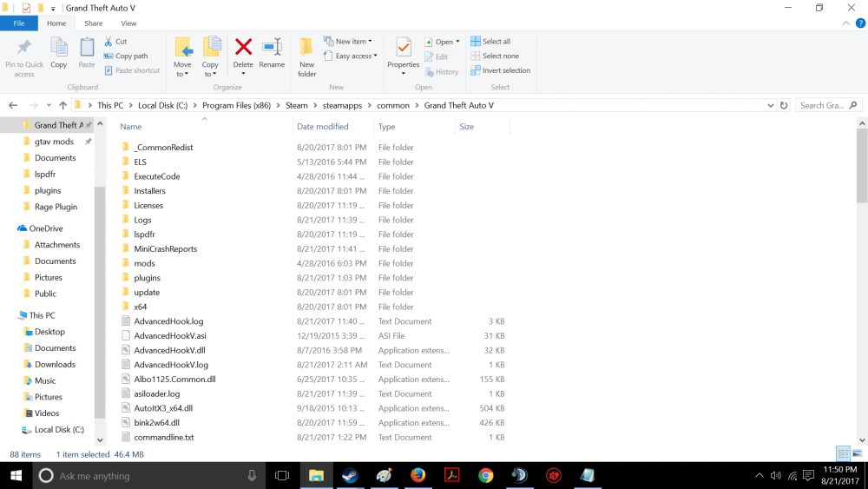Switch to large icons view layout
Image resolution: width=868 pixels, height=489 pixels.
[x=857, y=453]
